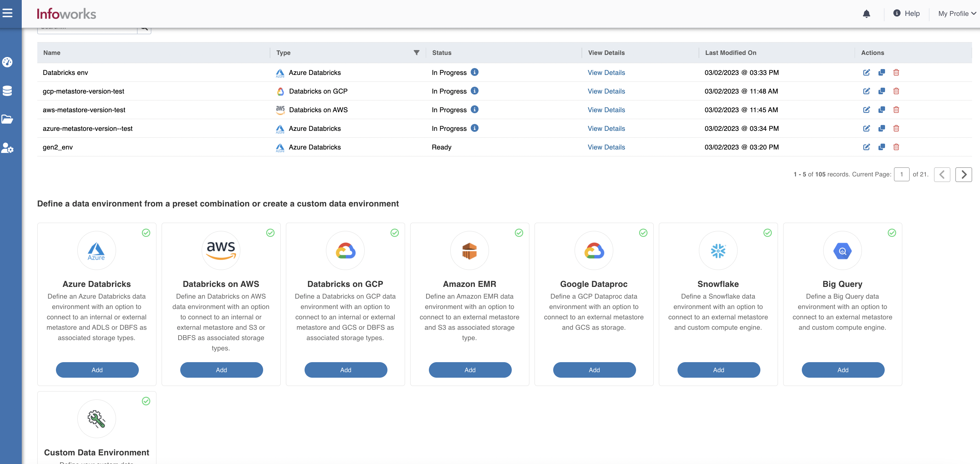Show In Progress info for Databricks env
Viewport: 980px width, 464px height.
click(474, 72)
